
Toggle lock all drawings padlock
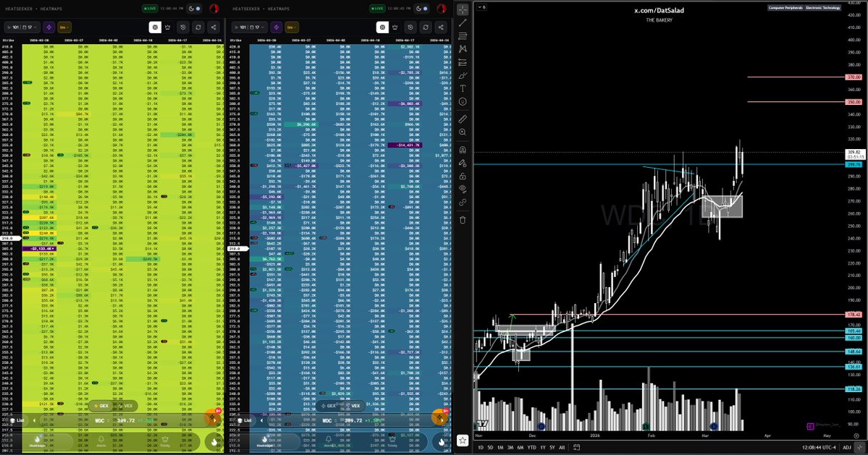[x=463, y=177]
